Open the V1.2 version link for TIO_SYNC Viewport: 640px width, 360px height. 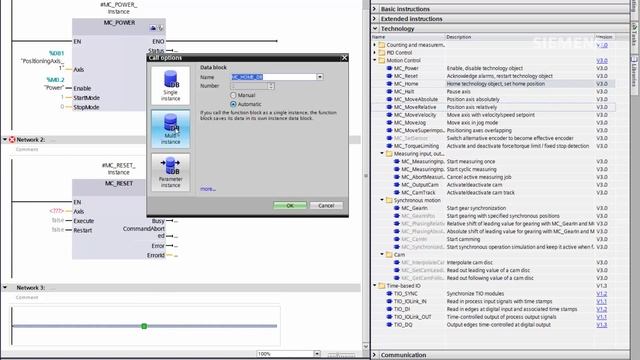click(602, 293)
